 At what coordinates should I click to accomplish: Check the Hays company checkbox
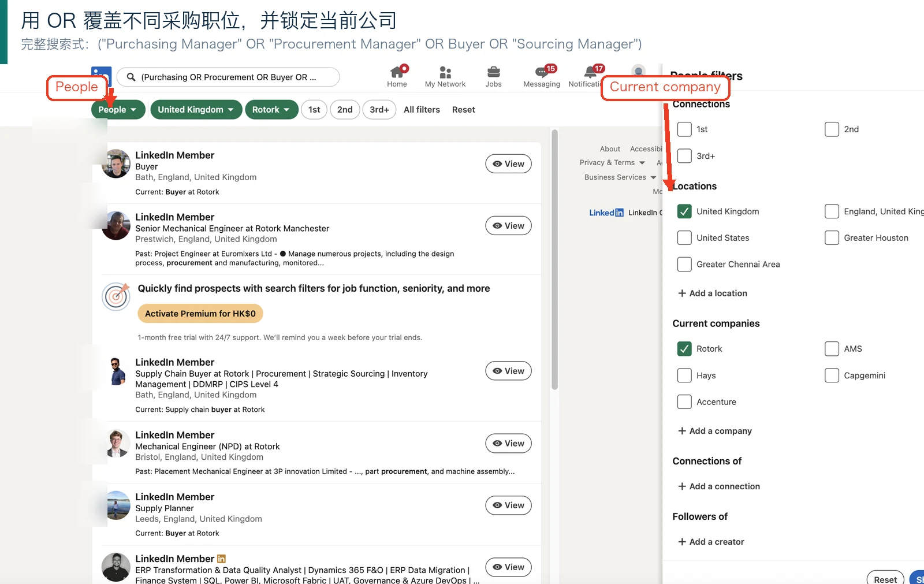click(x=684, y=375)
